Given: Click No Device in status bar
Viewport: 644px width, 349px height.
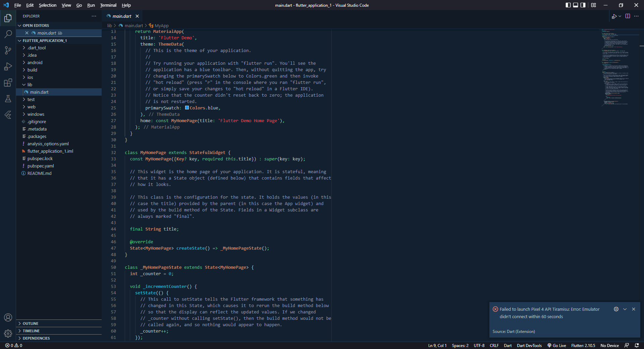Looking at the screenshot, I should pyautogui.click(x=609, y=345).
